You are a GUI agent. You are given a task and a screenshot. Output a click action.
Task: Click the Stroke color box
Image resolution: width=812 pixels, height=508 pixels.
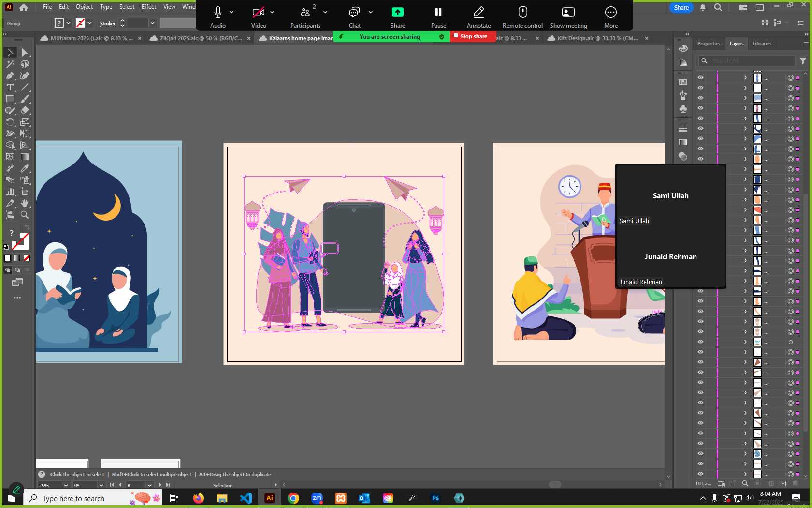point(21,241)
